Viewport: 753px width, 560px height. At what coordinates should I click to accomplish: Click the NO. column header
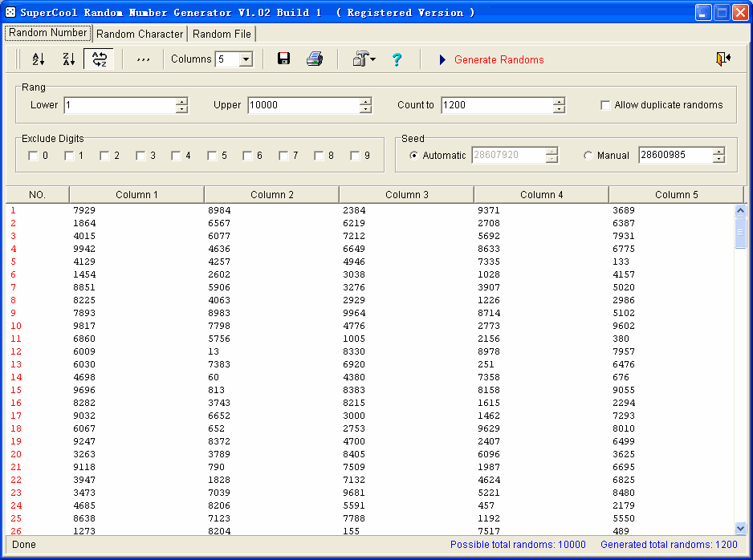(x=38, y=195)
